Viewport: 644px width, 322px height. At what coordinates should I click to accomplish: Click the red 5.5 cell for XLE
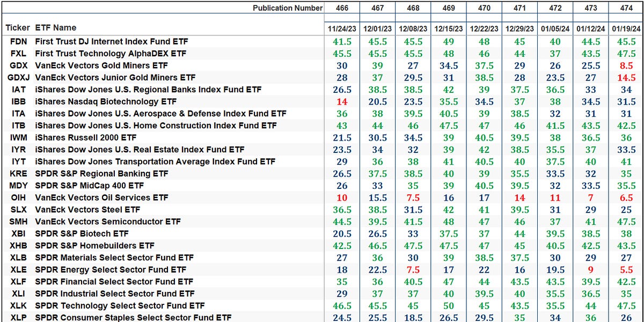click(626, 269)
